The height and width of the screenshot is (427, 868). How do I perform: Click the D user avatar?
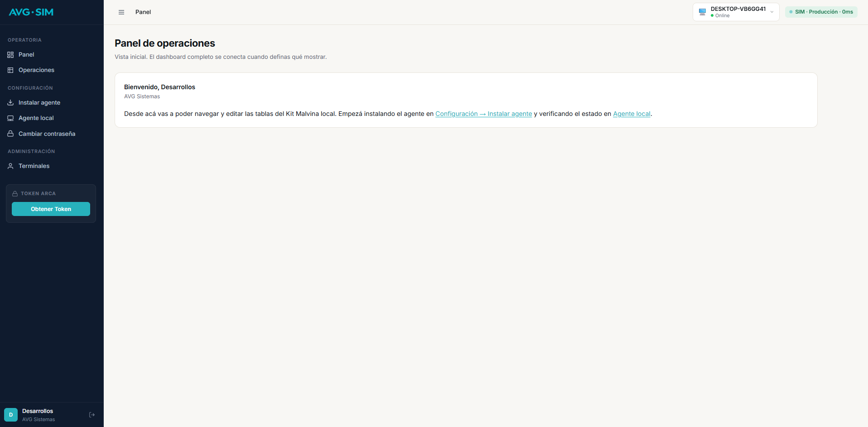coord(11,415)
